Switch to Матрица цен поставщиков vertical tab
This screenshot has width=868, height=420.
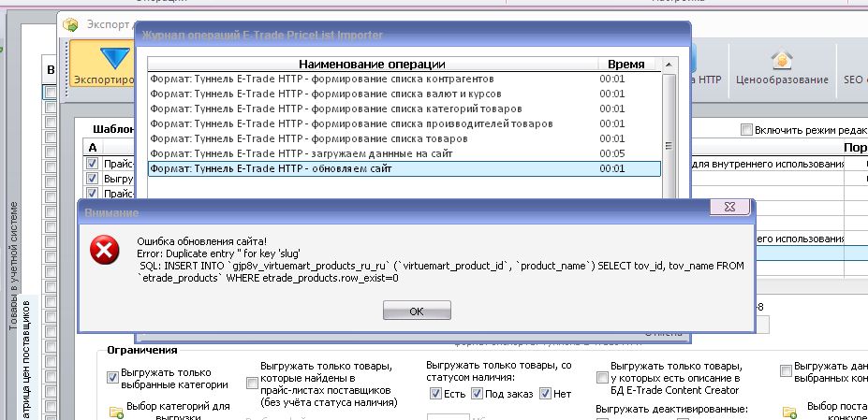[28, 360]
